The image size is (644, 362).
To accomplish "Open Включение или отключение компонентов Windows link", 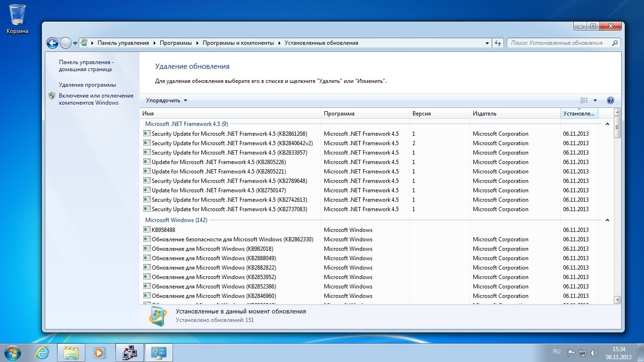I will click(96, 99).
